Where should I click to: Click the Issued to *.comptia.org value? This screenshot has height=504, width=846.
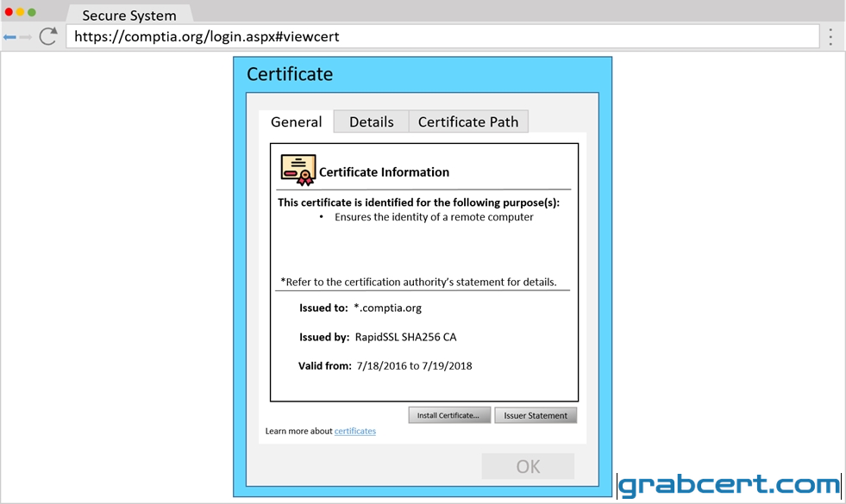point(387,308)
